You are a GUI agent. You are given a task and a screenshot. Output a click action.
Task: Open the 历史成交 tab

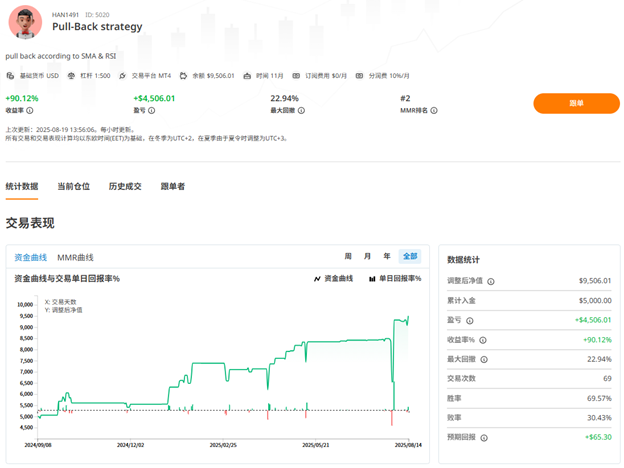point(125,186)
